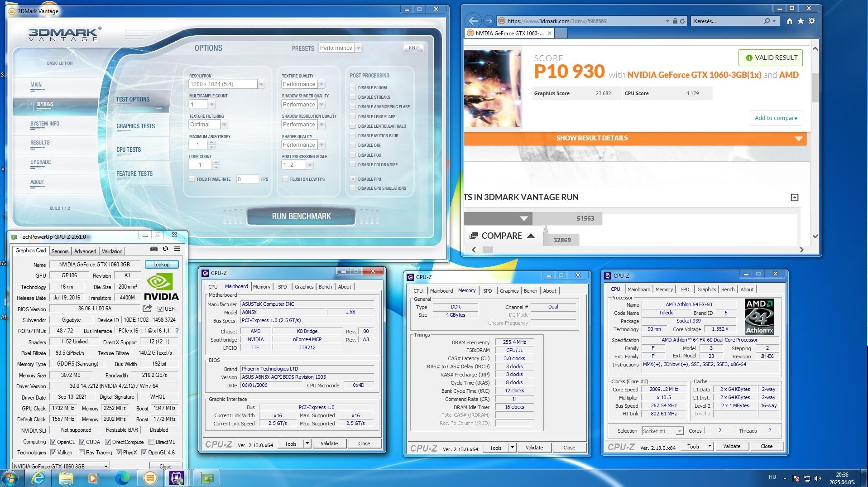This screenshot has height=487, width=868.
Task: Toggle the Ray Tracing checkbox in GPU-Z
Action: point(82,452)
